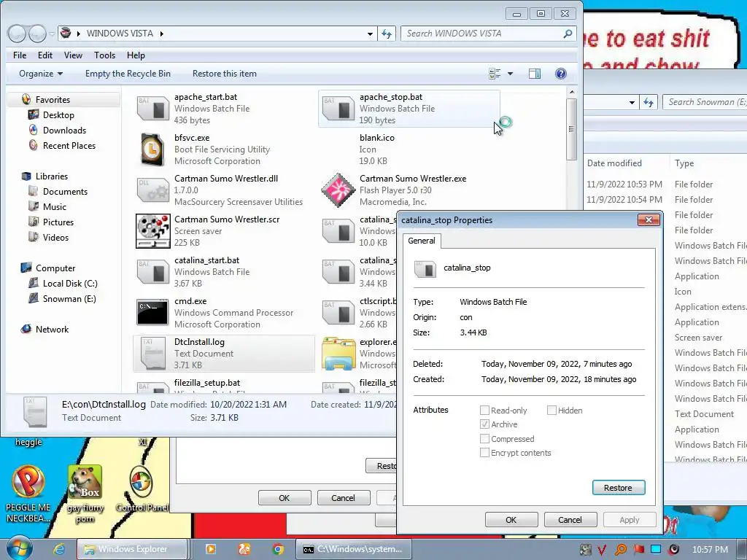747x560 pixels.
Task: Go forward with the Forward arrow
Action: tap(37, 34)
